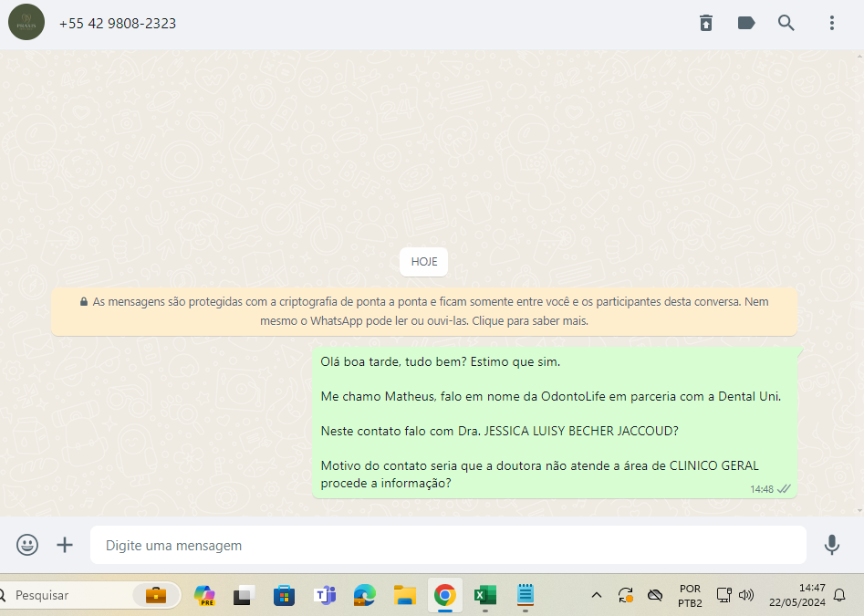Image resolution: width=864 pixels, height=616 pixels.
Task: Open the briefcase icon in the search box
Action: (156, 595)
